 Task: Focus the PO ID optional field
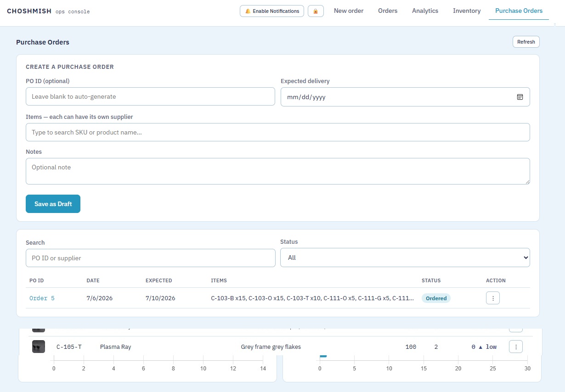[150, 96]
